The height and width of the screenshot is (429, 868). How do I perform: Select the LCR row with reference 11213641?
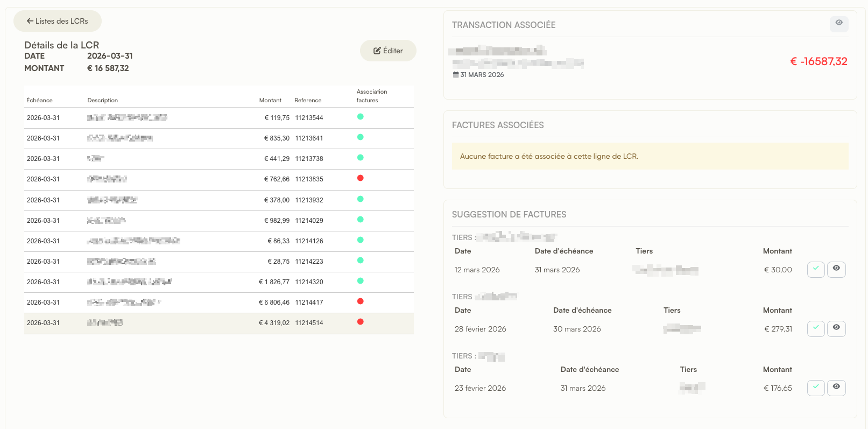click(219, 138)
